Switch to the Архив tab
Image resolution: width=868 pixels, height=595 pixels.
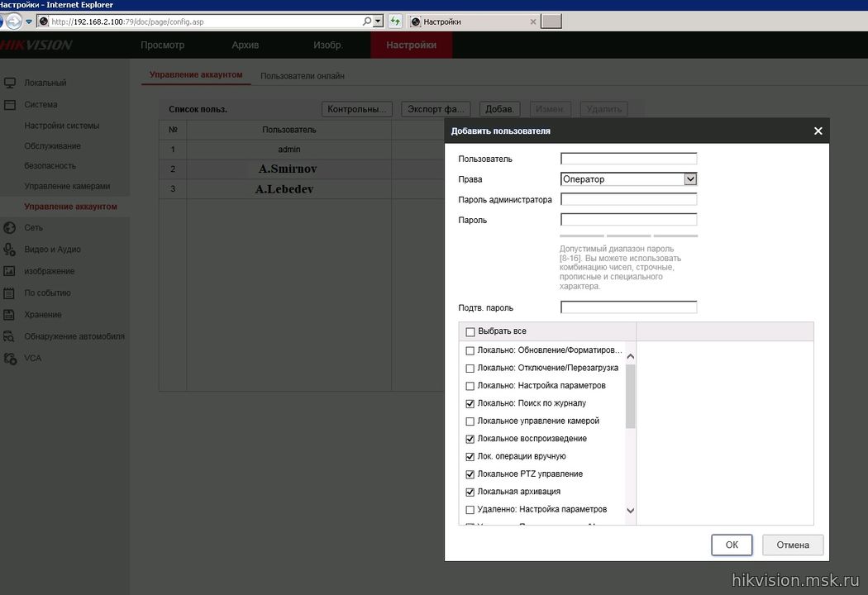pyautogui.click(x=246, y=45)
